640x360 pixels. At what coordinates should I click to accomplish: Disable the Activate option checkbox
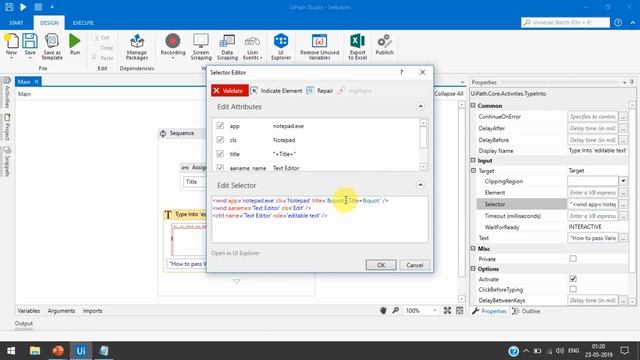pyautogui.click(x=573, y=279)
